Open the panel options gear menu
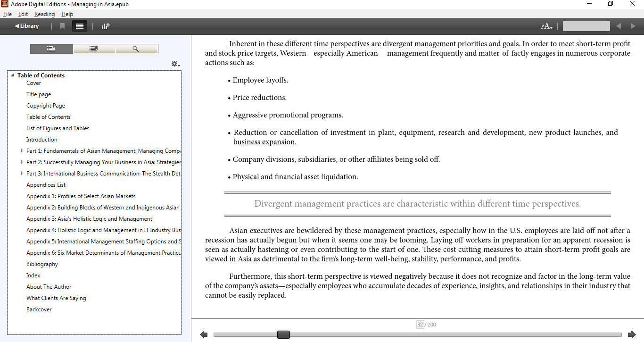 pos(175,64)
